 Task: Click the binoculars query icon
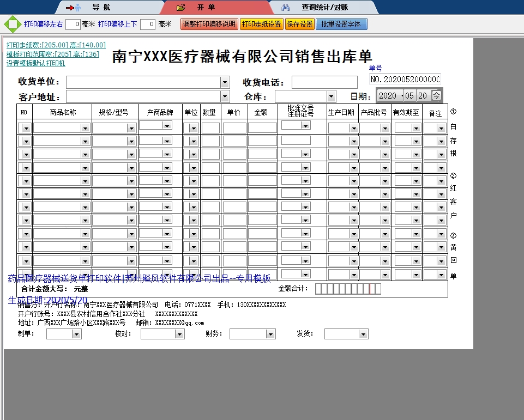tap(286, 8)
